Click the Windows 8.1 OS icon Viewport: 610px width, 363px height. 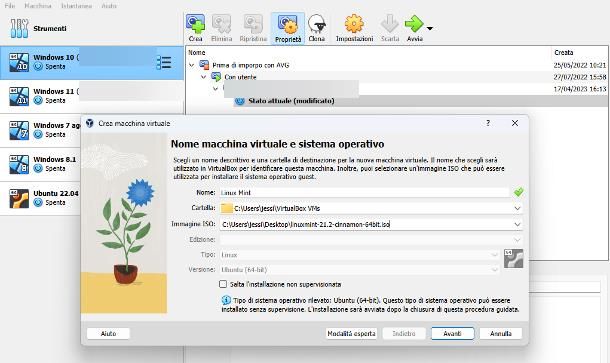(x=19, y=164)
